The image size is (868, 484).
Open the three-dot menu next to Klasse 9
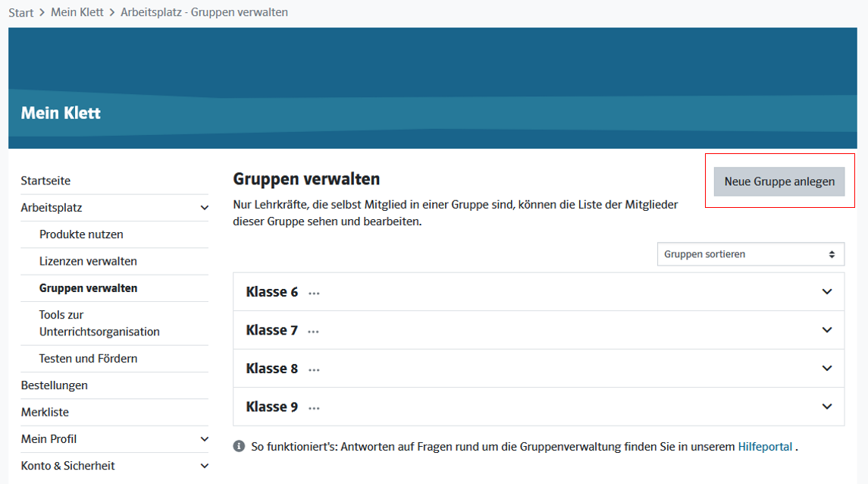click(314, 407)
